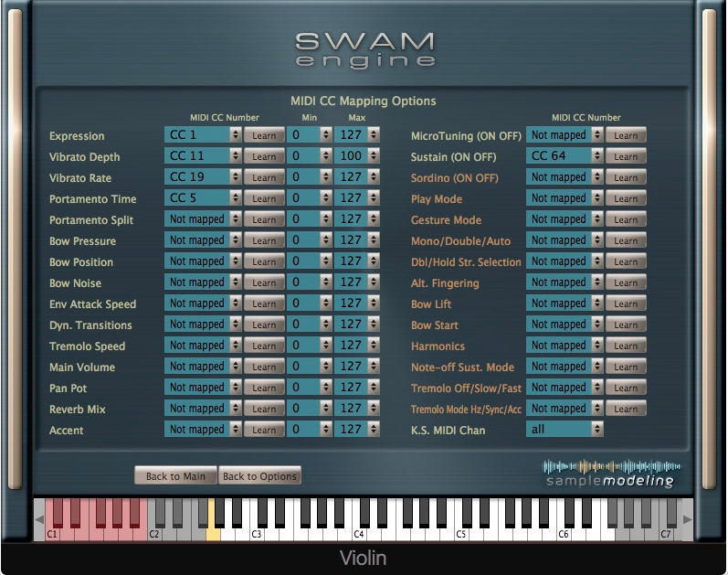The image size is (728, 575).
Task: Open Vibrato Depth CC 11 dropdown
Action: (203, 156)
